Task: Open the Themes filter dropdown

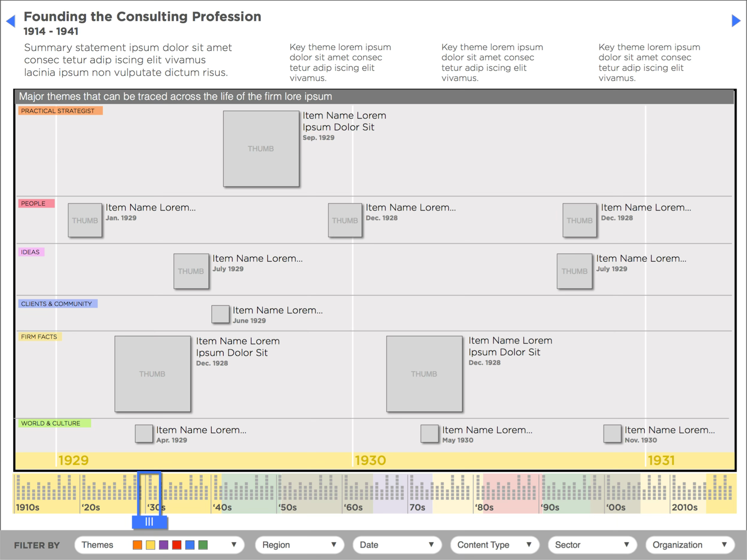Action: (x=159, y=545)
